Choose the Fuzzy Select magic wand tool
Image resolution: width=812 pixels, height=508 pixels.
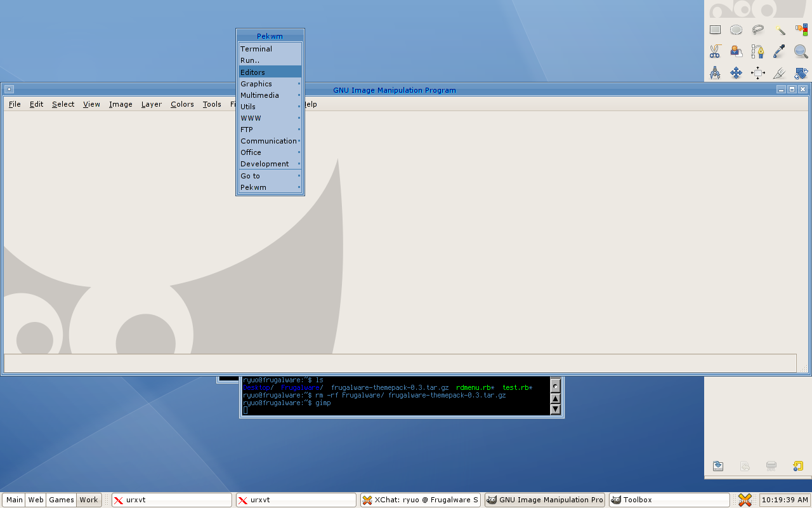[x=780, y=30]
